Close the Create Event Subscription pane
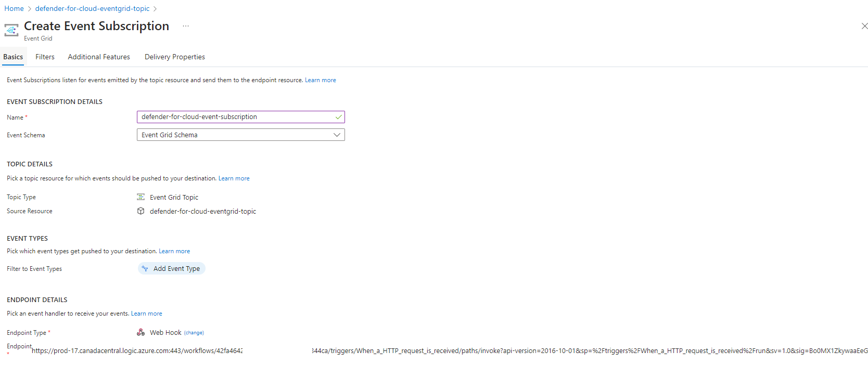 click(864, 26)
